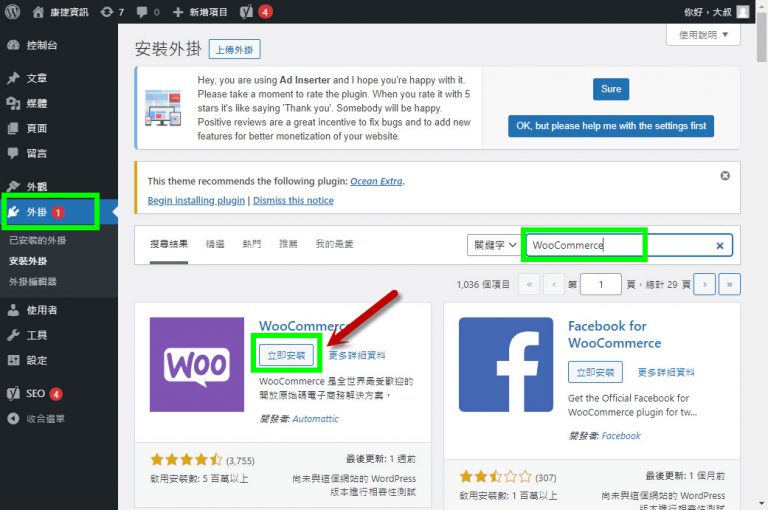
Task: Go to 安裝外掛 submenu
Action: [x=28, y=261]
